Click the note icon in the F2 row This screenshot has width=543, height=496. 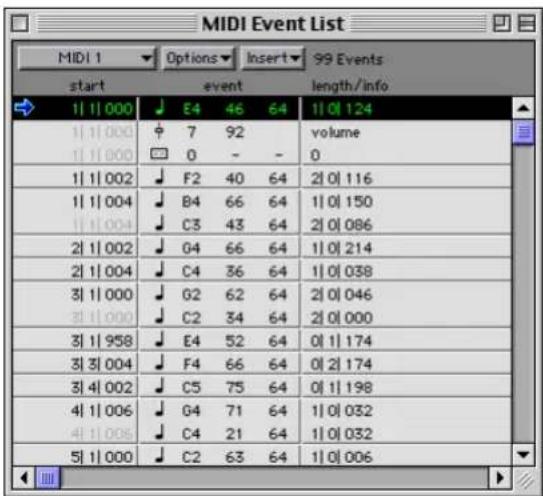click(x=159, y=178)
